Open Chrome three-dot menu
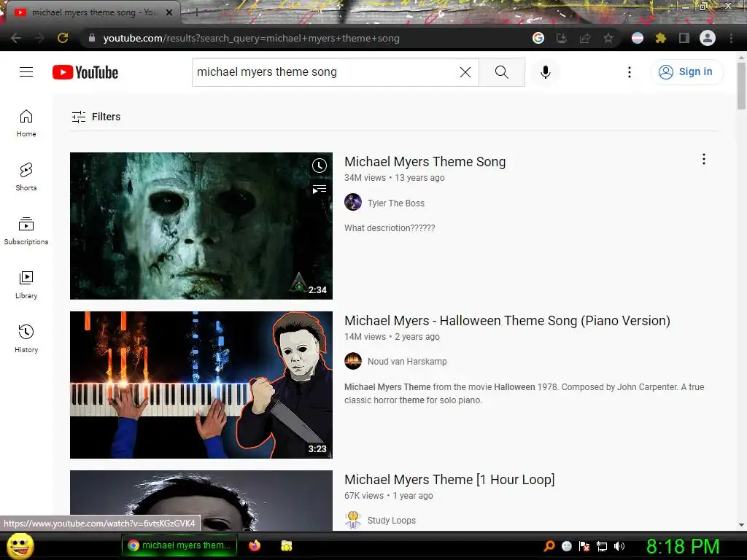Image resolution: width=747 pixels, height=560 pixels. tap(731, 38)
